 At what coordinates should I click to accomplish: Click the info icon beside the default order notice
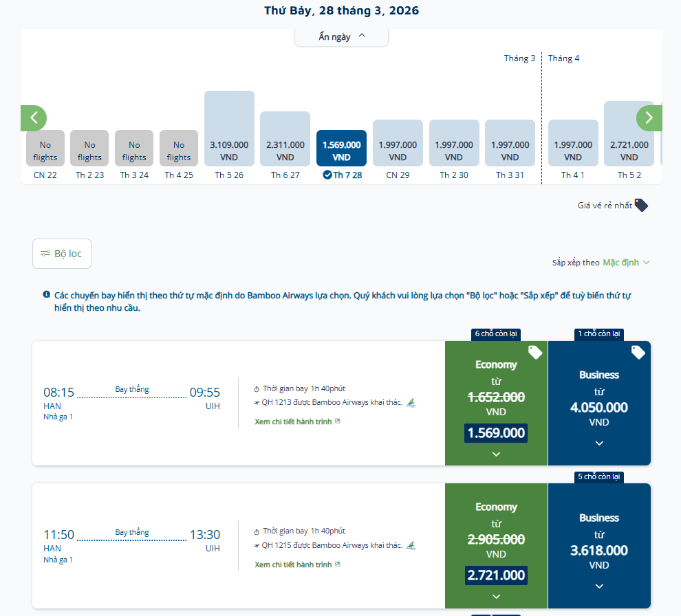pyautogui.click(x=47, y=295)
